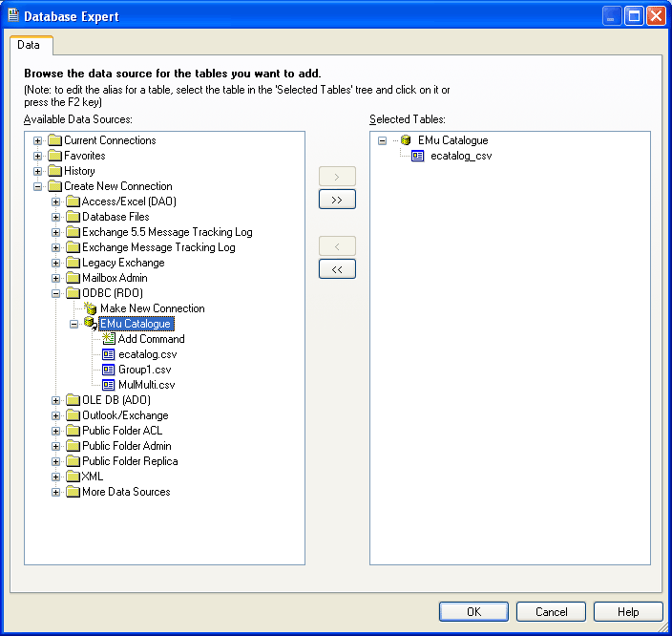Expand the OLE DB (ADO) node
The height and width of the screenshot is (636, 672).
click(56, 400)
